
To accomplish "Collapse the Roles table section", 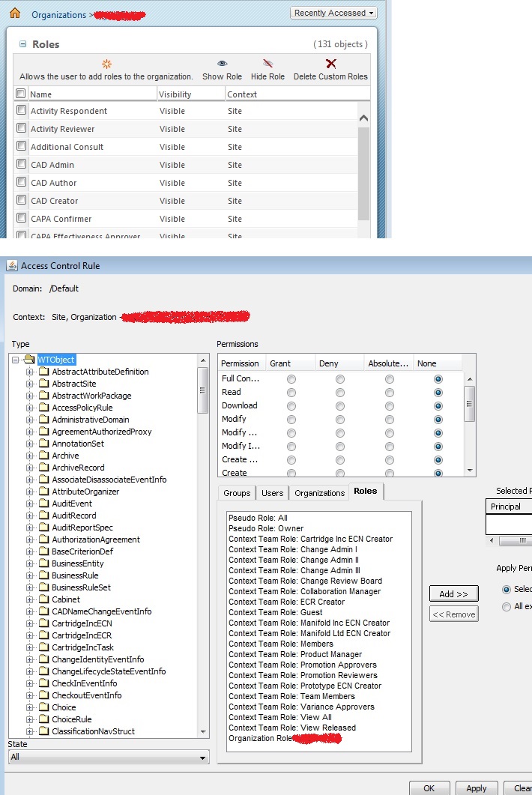I will (22, 45).
